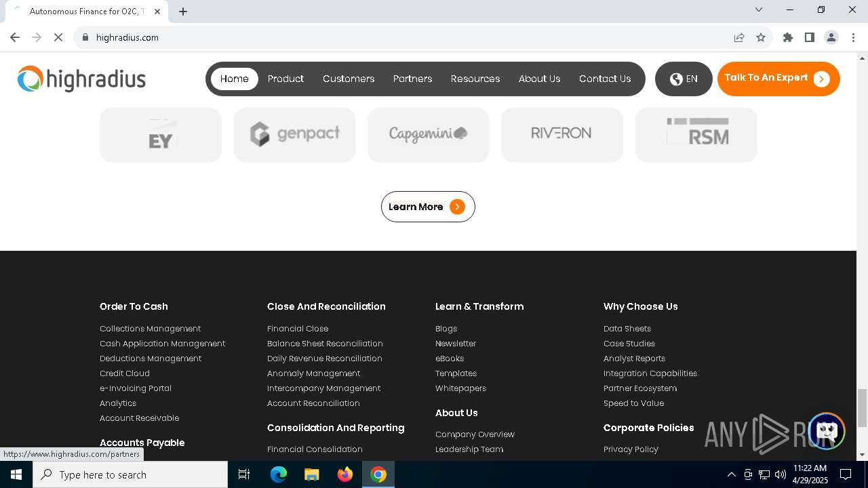Screen dimensions: 868x488
Task: Launch Microsoft Edge from taskbar
Action: coord(279,474)
